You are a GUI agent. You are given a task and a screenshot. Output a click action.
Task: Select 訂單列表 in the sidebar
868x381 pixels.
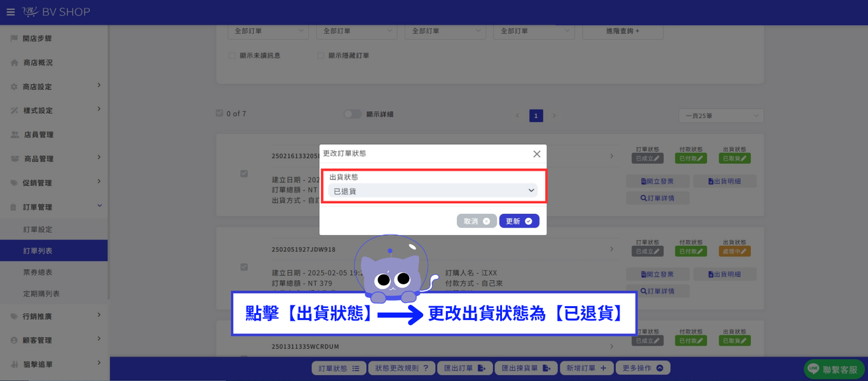point(54,251)
